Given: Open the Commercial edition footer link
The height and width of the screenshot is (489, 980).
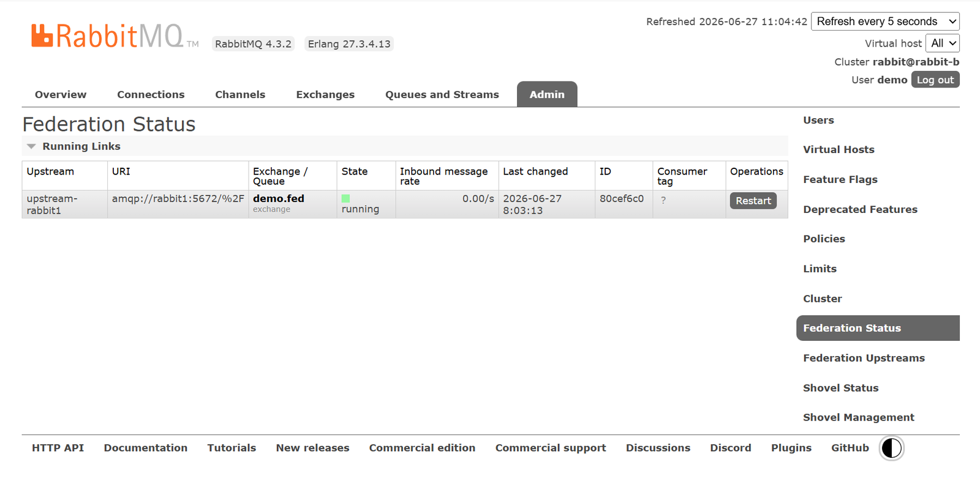Looking at the screenshot, I should pyautogui.click(x=422, y=448).
